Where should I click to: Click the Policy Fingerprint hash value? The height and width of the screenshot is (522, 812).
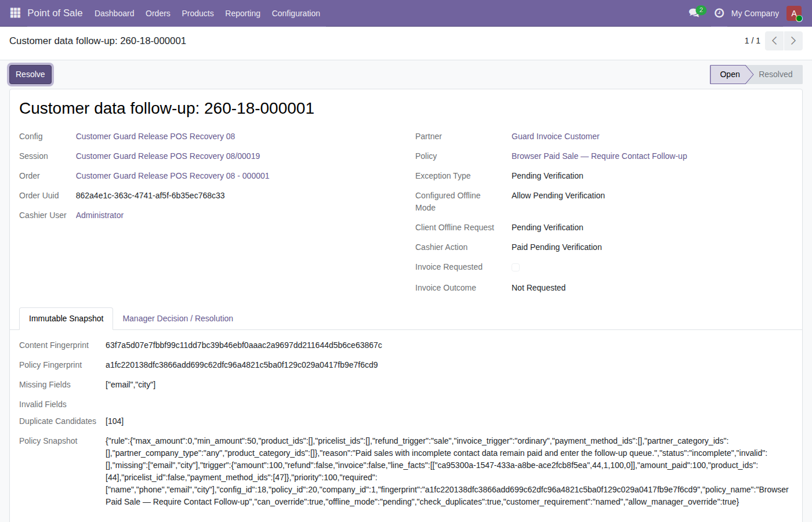pos(242,365)
